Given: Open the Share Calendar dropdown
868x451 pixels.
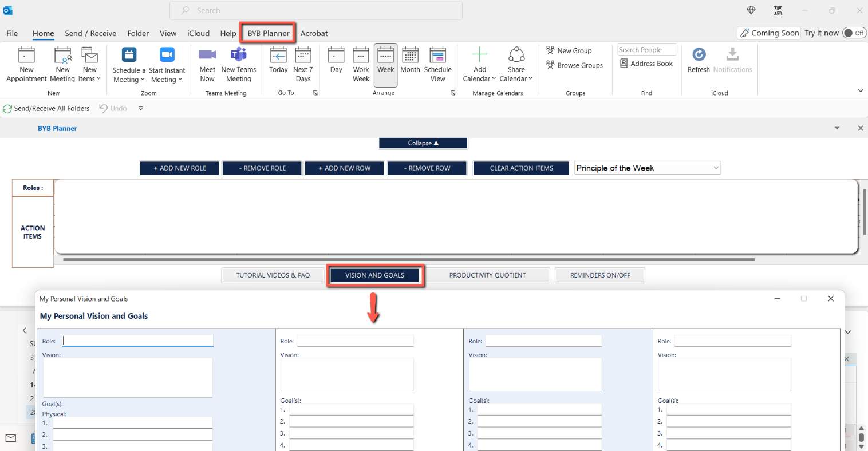Looking at the screenshot, I should [516, 65].
